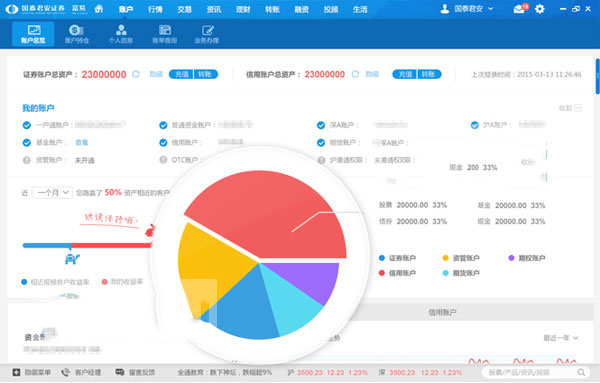Open 账单查询 bill query icon
The height and width of the screenshot is (383, 600).
(165, 34)
